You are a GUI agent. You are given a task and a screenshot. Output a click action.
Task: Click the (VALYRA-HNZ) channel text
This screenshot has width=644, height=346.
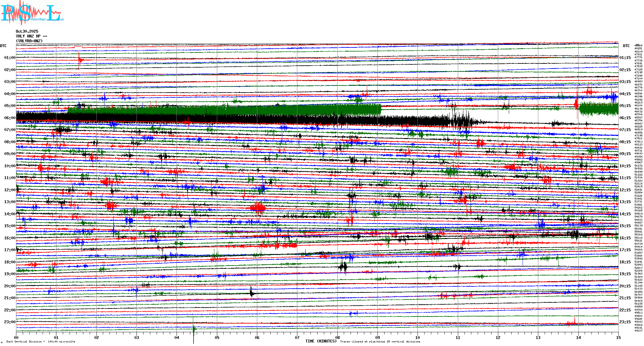coord(29,41)
